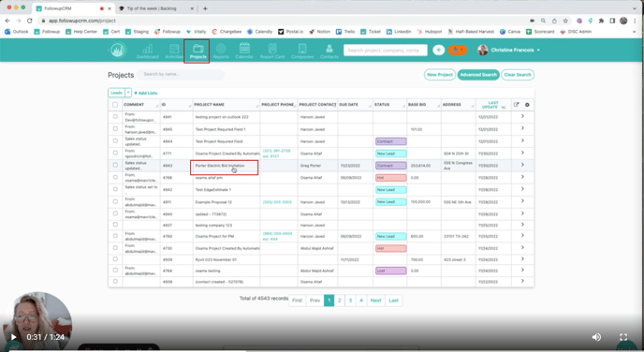Expand row arrow for project 4945

522,128
